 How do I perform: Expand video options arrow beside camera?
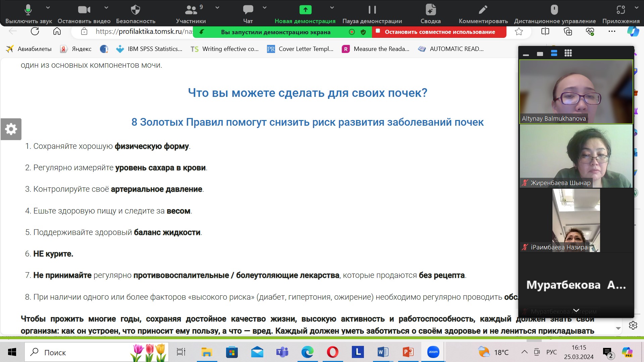(x=106, y=7)
